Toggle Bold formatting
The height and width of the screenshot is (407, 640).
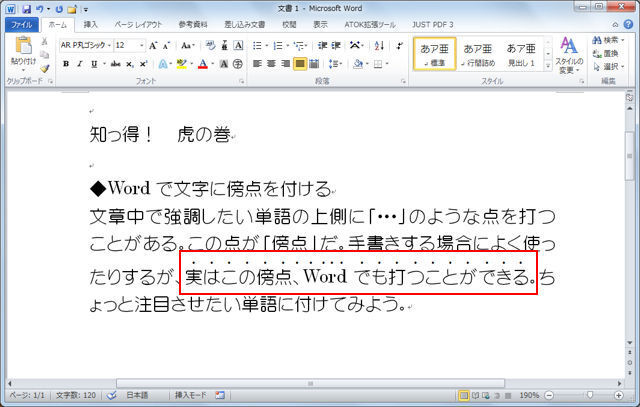(x=66, y=64)
